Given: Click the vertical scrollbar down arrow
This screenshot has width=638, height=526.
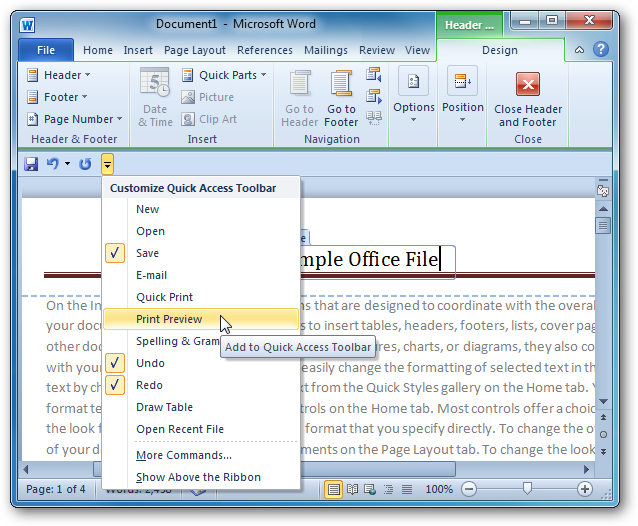Looking at the screenshot, I should point(603,402).
